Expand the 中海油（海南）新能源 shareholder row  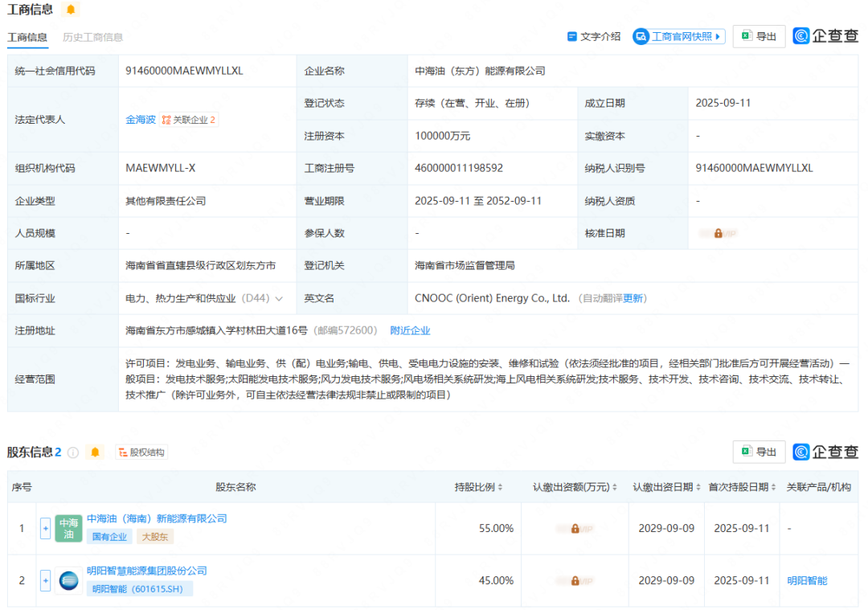click(x=45, y=528)
